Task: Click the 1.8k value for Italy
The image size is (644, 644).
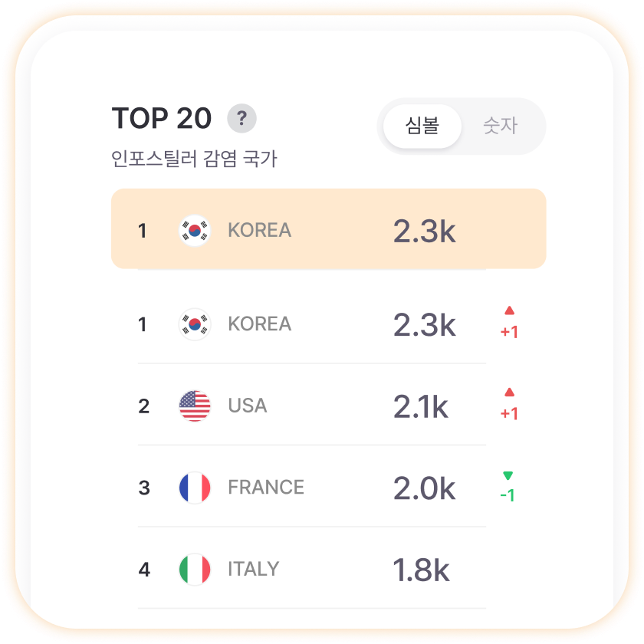Action: [x=421, y=570]
